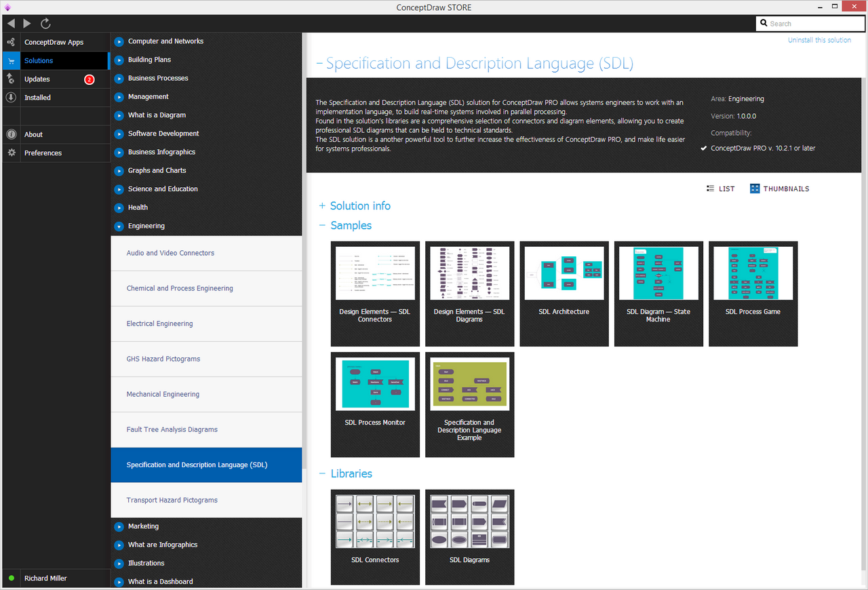Open the SDL Architecture sample thumbnail
Viewport: 868px width, 590px height.
pyautogui.click(x=564, y=294)
